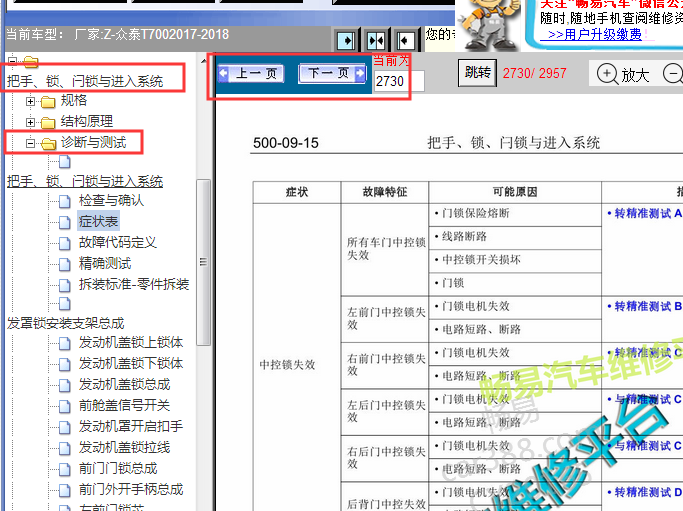Select the 发罩锁安装支架总成 tree heading
The height and width of the screenshot is (511, 683).
(65, 323)
